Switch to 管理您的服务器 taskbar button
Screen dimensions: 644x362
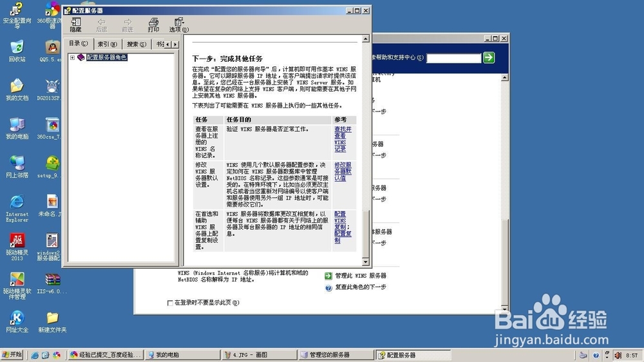pos(336,355)
